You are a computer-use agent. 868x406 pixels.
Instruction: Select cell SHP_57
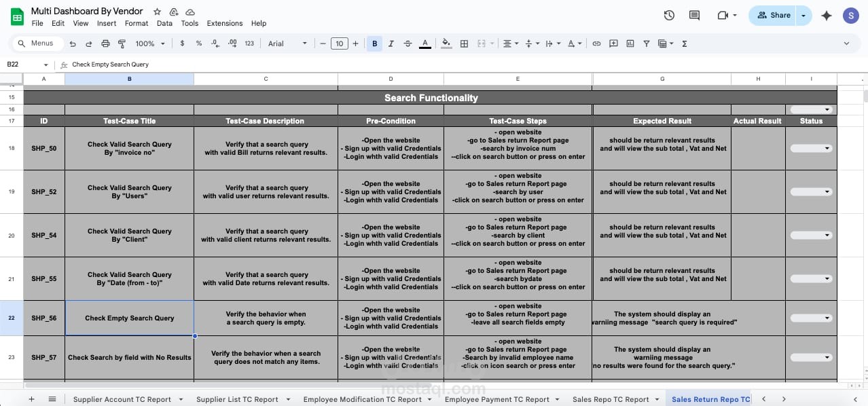point(44,357)
